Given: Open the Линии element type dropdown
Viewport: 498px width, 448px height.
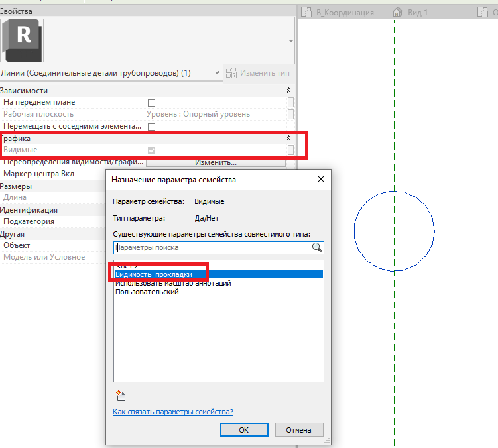Looking at the screenshot, I should click(218, 72).
